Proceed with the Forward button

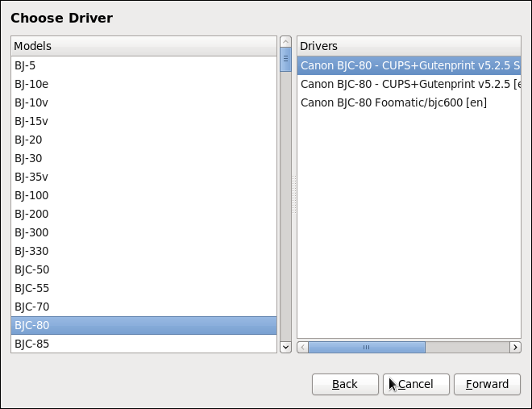pyautogui.click(x=486, y=384)
